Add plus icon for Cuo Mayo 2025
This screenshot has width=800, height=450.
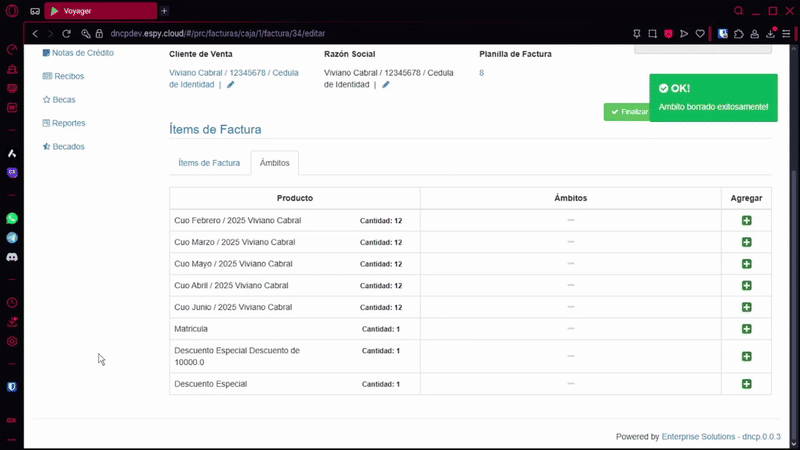tap(747, 264)
